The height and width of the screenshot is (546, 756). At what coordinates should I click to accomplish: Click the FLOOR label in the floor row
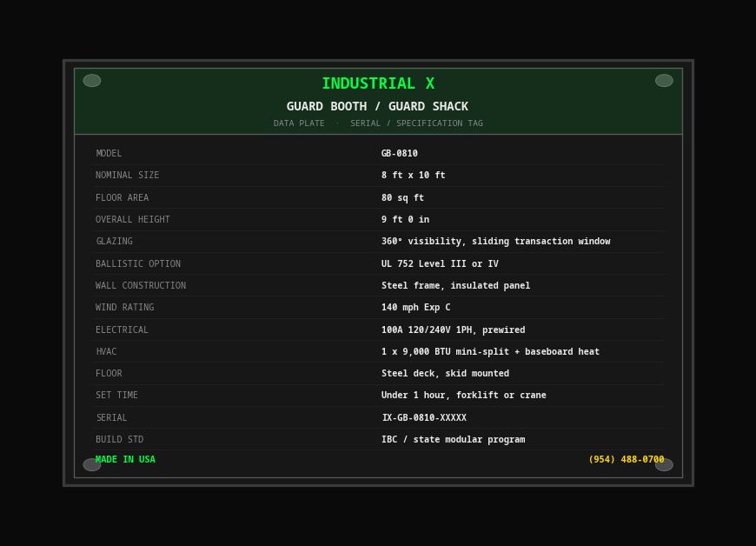pos(109,373)
